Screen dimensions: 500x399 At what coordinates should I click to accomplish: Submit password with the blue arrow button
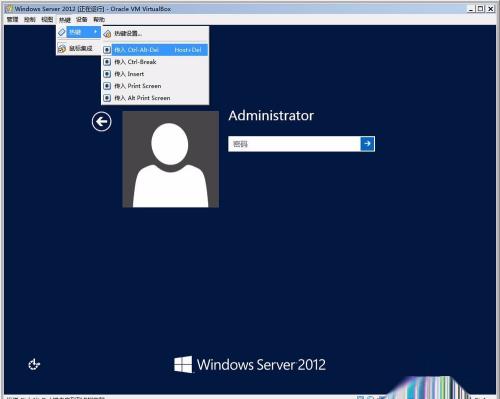(367, 144)
